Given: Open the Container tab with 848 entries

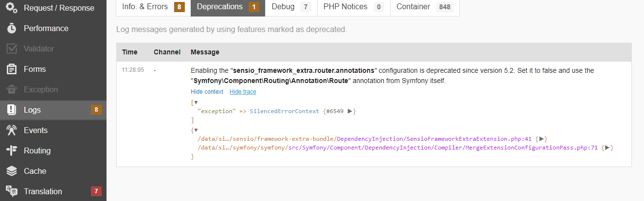Looking at the screenshot, I should tap(425, 7).
